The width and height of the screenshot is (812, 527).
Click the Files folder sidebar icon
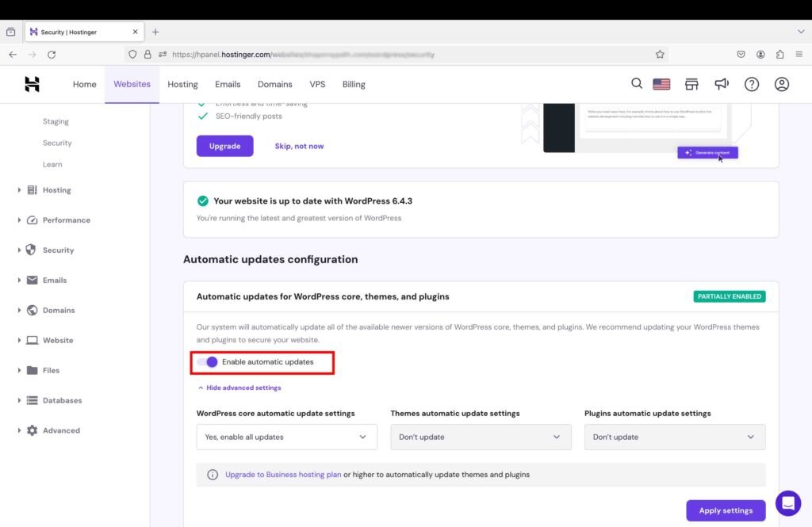(x=32, y=370)
